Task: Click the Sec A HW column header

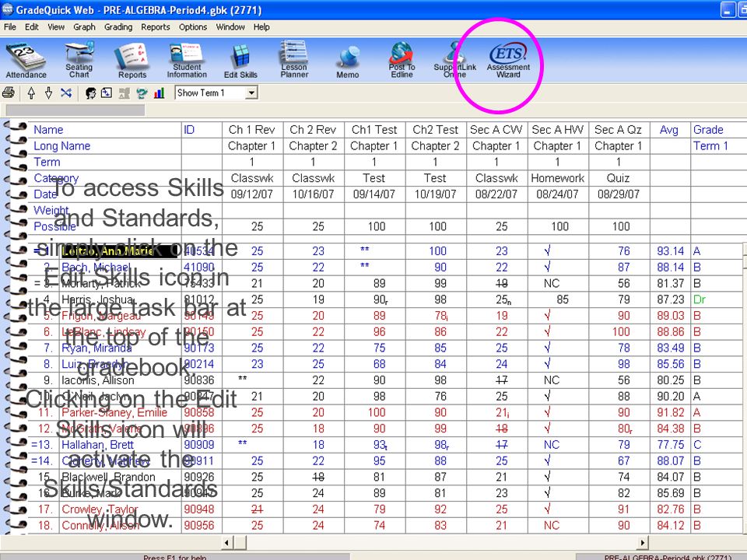Action: click(557, 130)
